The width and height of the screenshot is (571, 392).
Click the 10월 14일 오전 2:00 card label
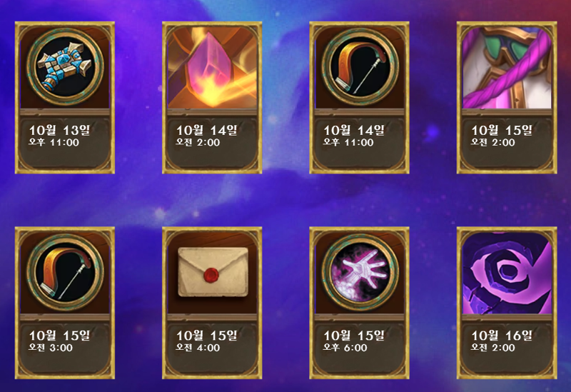tap(207, 136)
